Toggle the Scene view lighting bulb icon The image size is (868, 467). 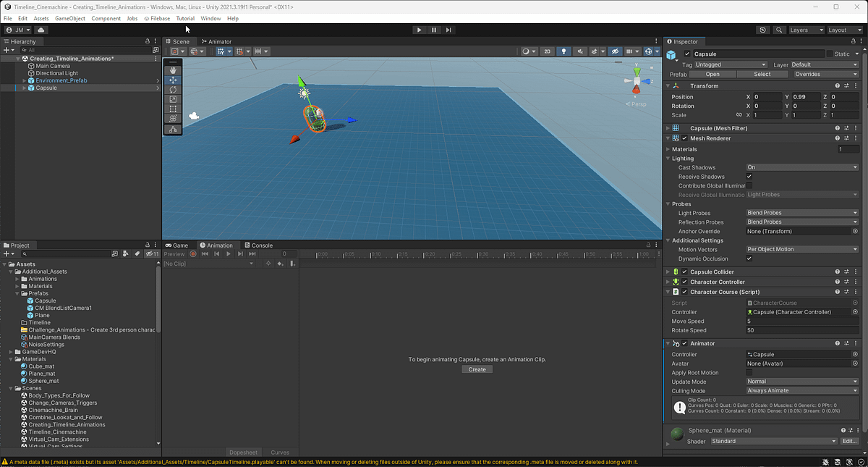click(563, 51)
